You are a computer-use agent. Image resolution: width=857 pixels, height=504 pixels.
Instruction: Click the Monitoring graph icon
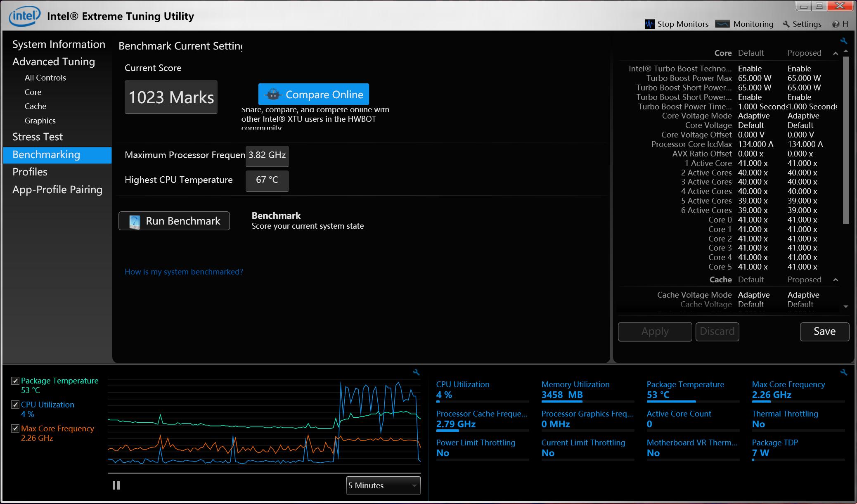[x=722, y=24]
